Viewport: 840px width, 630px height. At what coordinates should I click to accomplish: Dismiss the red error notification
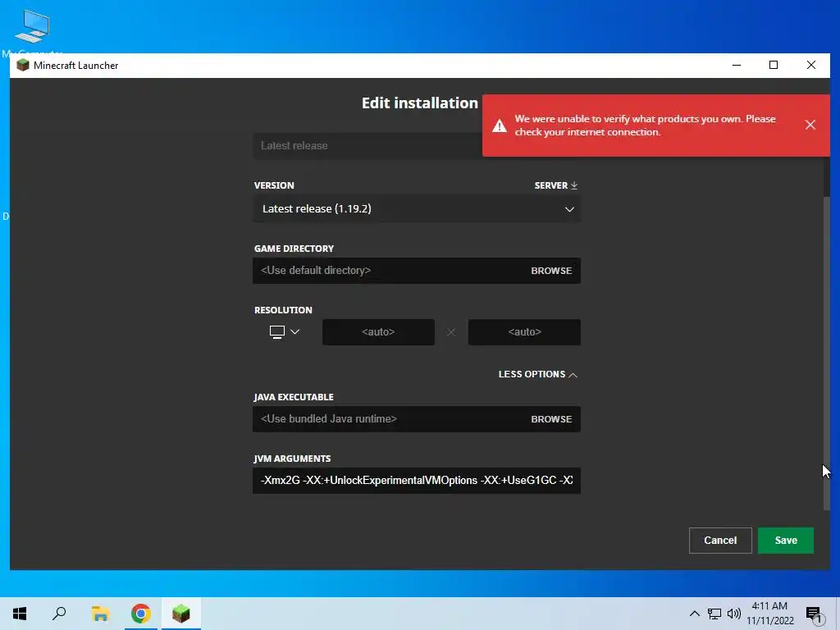tap(810, 125)
